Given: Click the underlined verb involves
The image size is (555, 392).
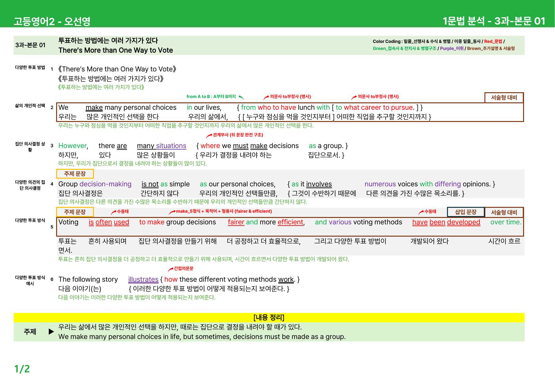Looking at the screenshot, I should pos(319,184).
